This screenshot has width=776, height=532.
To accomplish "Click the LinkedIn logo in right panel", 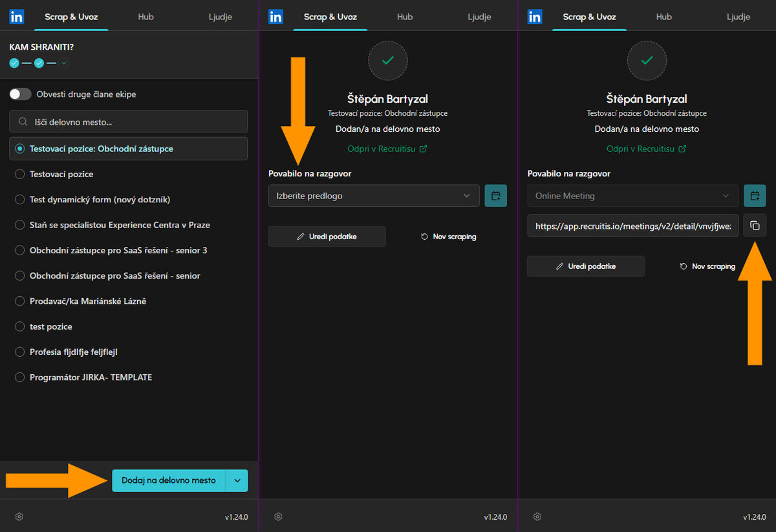I will [535, 17].
